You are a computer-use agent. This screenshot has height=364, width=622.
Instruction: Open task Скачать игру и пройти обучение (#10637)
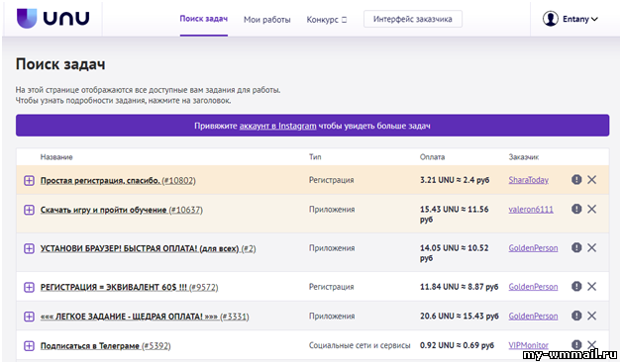[x=122, y=210]
